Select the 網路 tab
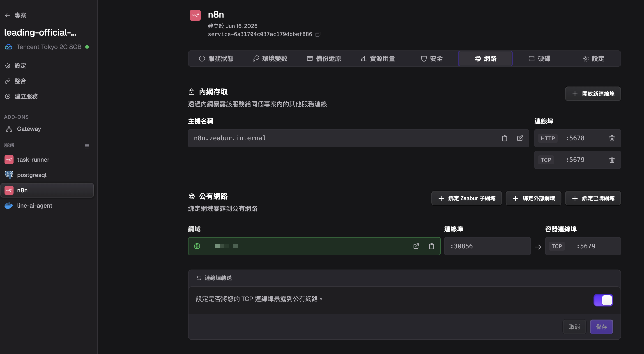Image resolution: width=644 pixels, height=354 pixels. (485, 59)
